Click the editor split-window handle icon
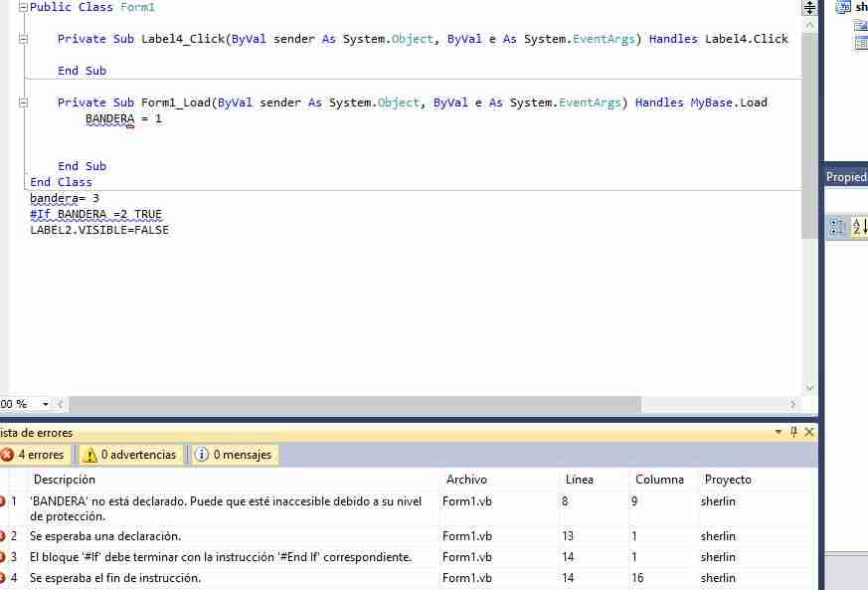 (809, 8)
